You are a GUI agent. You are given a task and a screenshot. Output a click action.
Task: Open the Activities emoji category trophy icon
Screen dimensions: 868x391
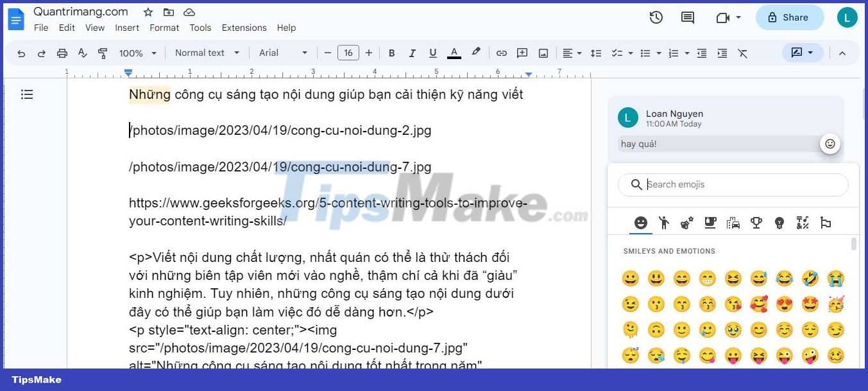point(756,222)
